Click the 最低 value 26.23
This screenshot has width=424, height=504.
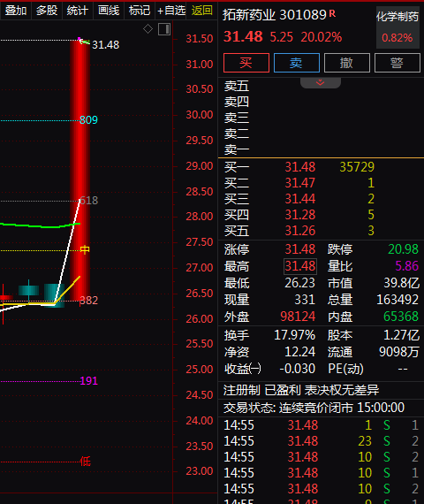coord(299,283)
